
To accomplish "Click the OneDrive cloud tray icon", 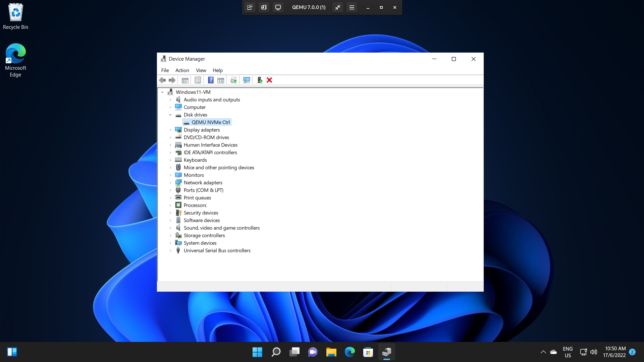I will [553, 352].
